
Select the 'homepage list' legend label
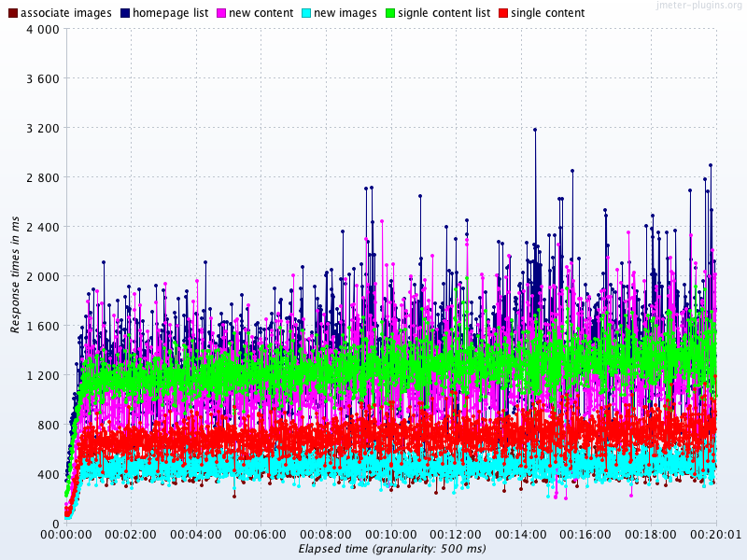pyautogui.click(x=170, y=13)
